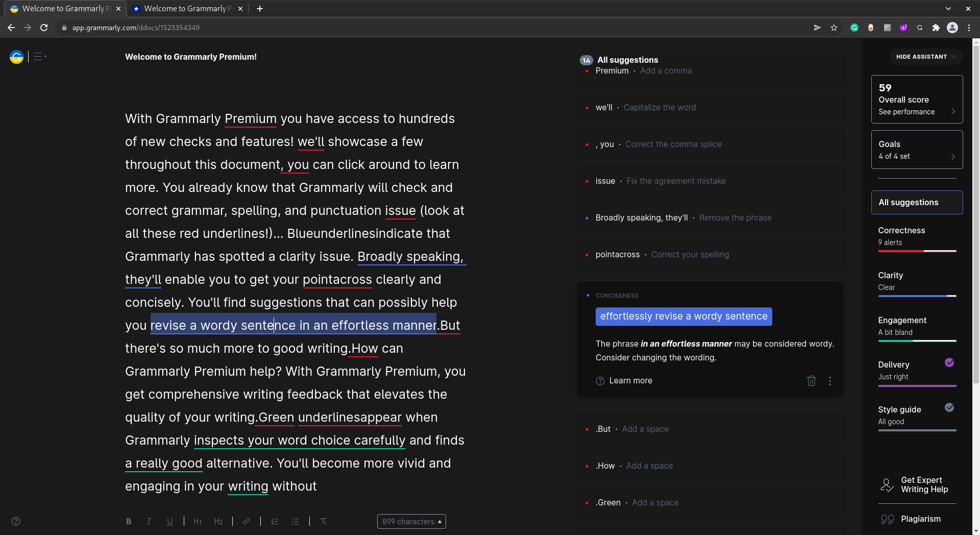Toggle bold formatting
The image size is (980, 535).
129,521
